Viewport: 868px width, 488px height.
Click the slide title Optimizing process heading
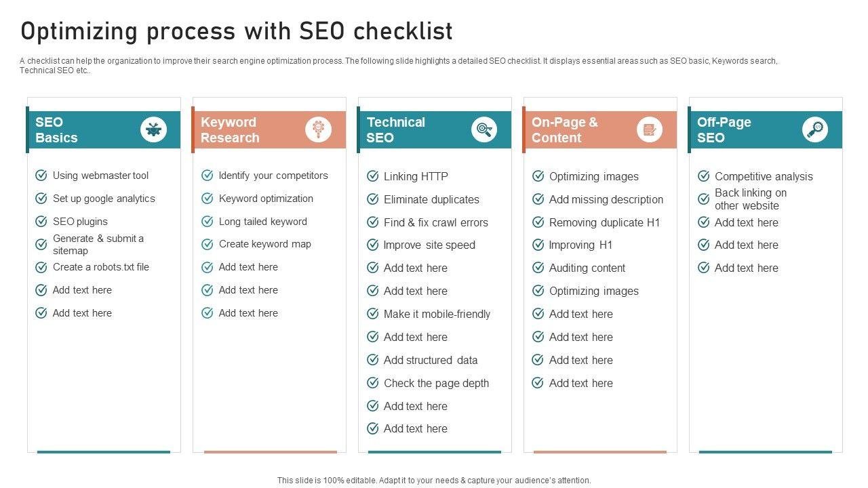point(237,31)
